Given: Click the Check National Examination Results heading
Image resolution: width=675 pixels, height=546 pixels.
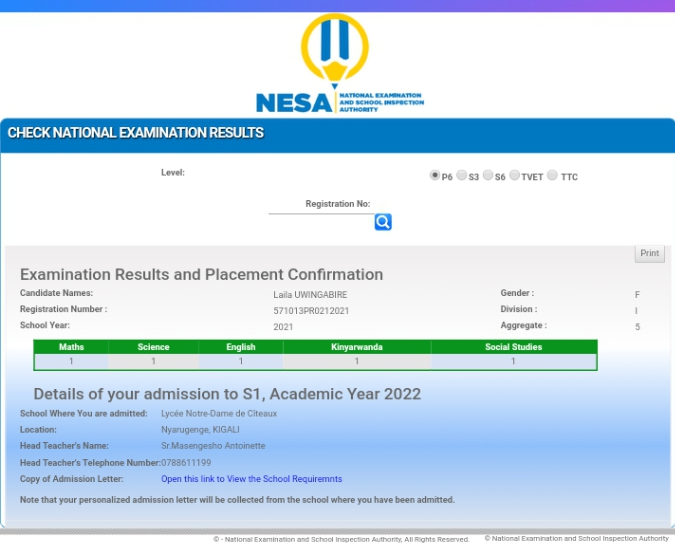Looking at the screenshot, I should (x=136, y=133).
